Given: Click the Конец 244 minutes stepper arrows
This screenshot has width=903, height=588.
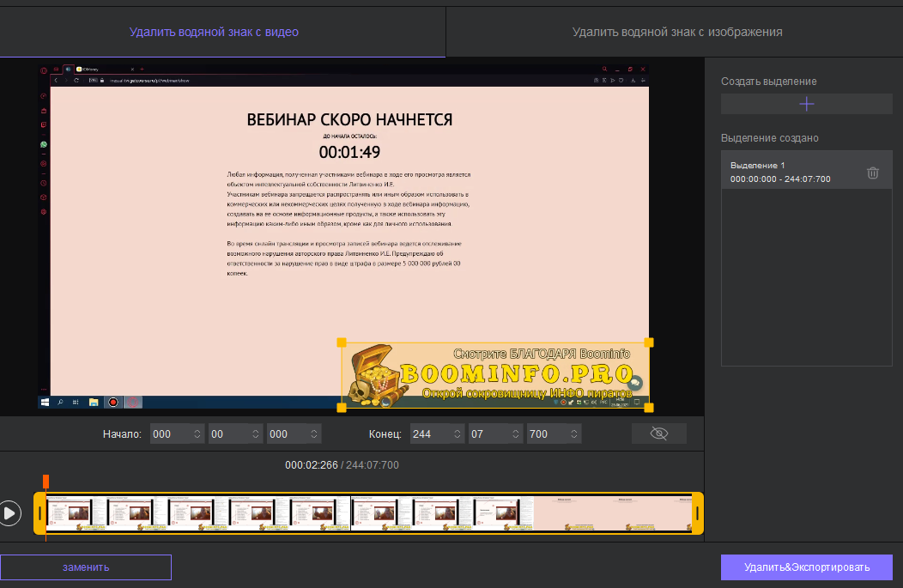Looking at the screenshot, I should (x=458, y=433).
